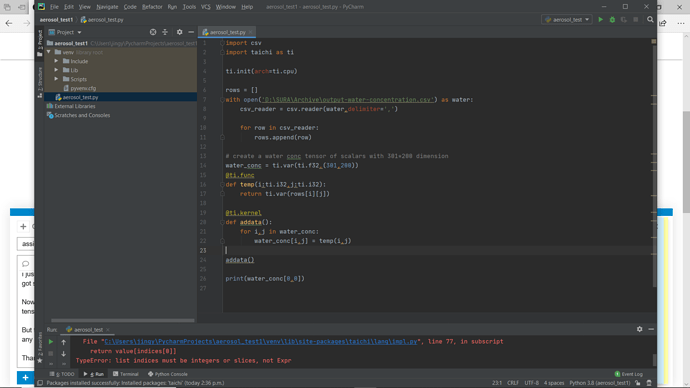Rerun aerosol_test in Run panel
The width and height of the screenshot is (690, 388).
pos(51,341)
